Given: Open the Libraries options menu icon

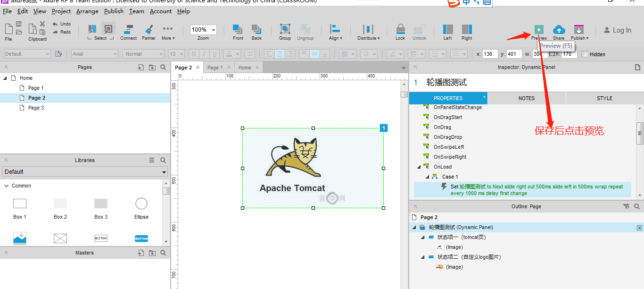Looking at the screenshot, I should pyautogui.click(x=152, y=160).
